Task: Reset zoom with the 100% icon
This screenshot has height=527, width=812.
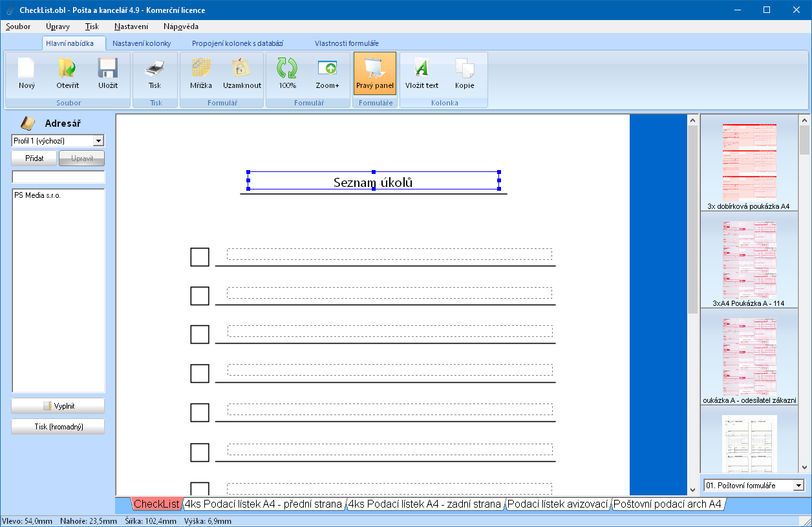Action: (287, 69)
